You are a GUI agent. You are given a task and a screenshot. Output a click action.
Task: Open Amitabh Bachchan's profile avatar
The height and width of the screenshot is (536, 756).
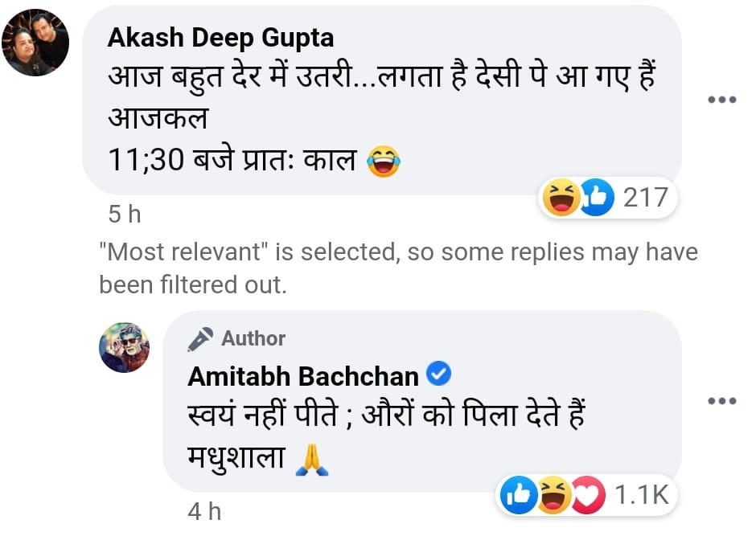click(125, 347)
